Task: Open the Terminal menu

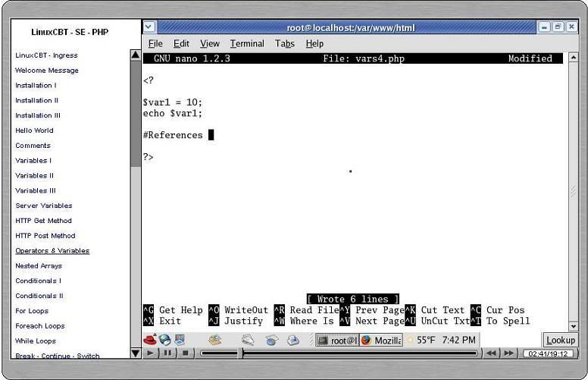Action: (247, 43)
